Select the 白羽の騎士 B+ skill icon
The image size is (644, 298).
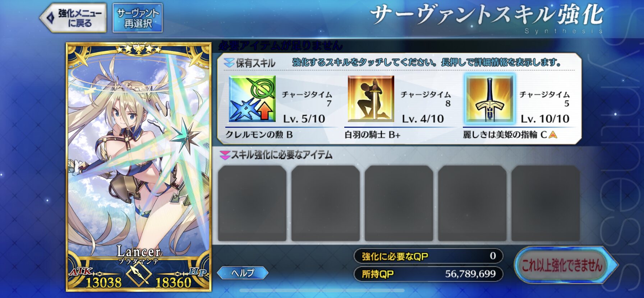click(371, 99)
